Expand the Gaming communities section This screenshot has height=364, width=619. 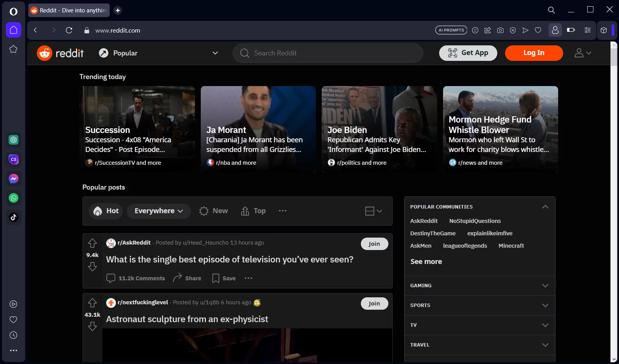pyautogui.click(x=480, y=286)
